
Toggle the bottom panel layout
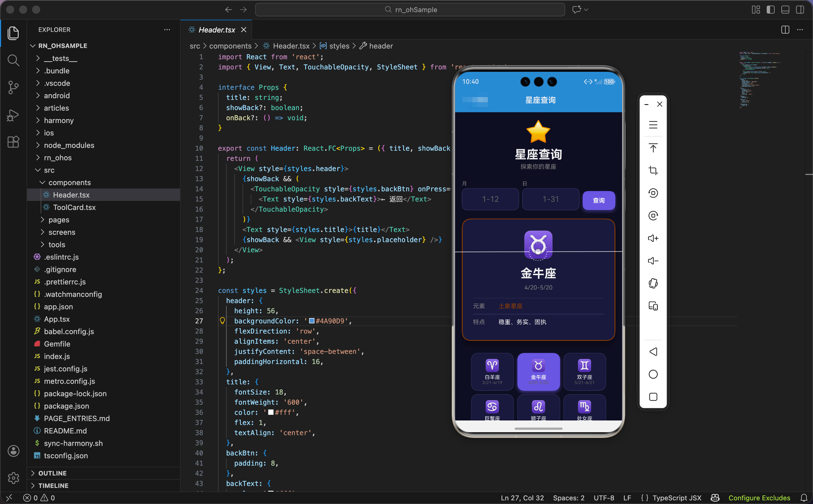pyautogui.click(x=785, y=10)
